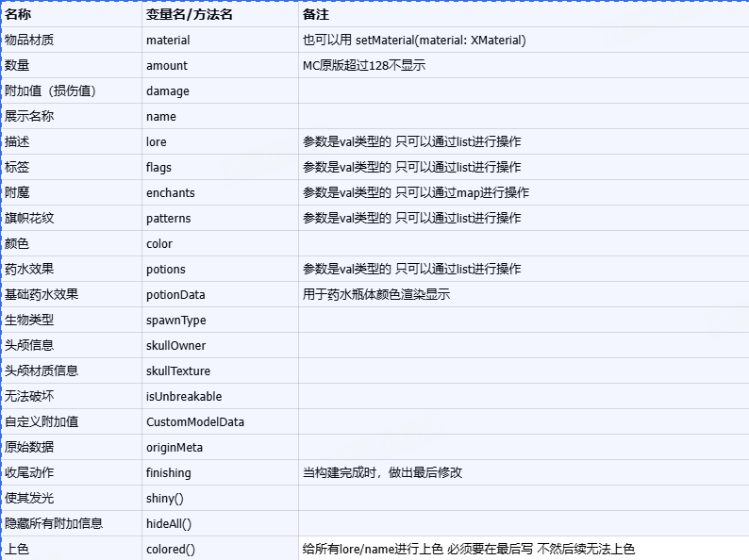Image resolution: width=749 pixels, height=560 pixels.
Task: Click the 名称 column header
Action: coord(19,15)
